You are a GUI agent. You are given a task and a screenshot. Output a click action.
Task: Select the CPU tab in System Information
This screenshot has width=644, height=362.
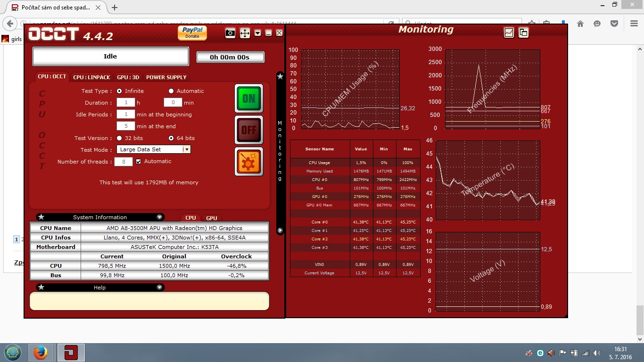pyautogui.click(x=190, y=218)
